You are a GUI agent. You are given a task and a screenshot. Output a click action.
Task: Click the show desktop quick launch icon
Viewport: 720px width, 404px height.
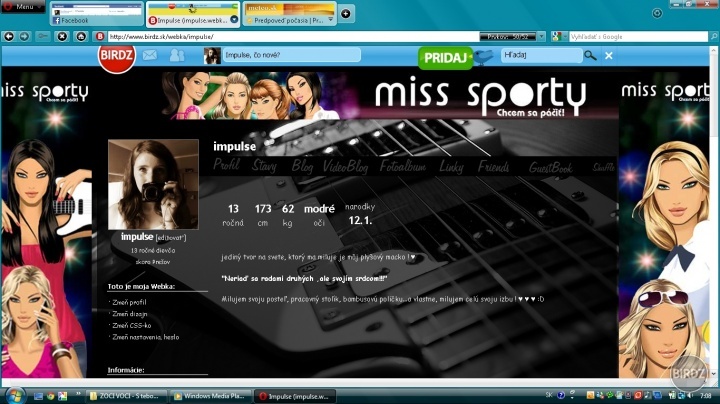pos(38,396)
